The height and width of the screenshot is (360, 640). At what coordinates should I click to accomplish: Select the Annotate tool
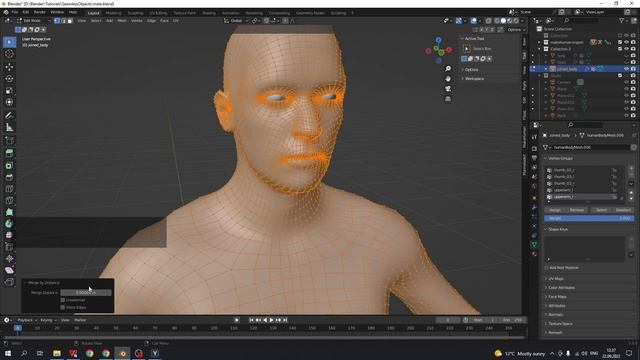coord(9,116)
